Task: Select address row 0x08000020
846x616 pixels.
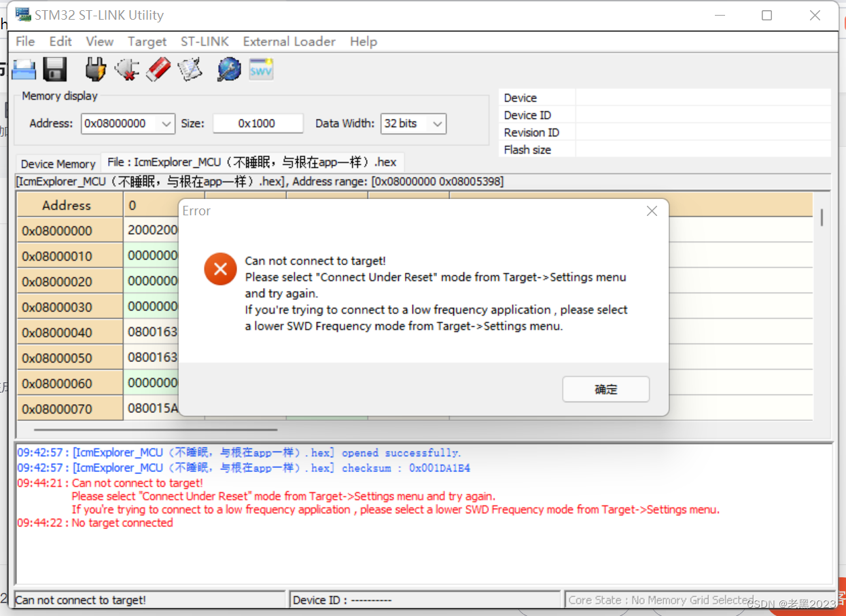Action: (x=70, y=282)
